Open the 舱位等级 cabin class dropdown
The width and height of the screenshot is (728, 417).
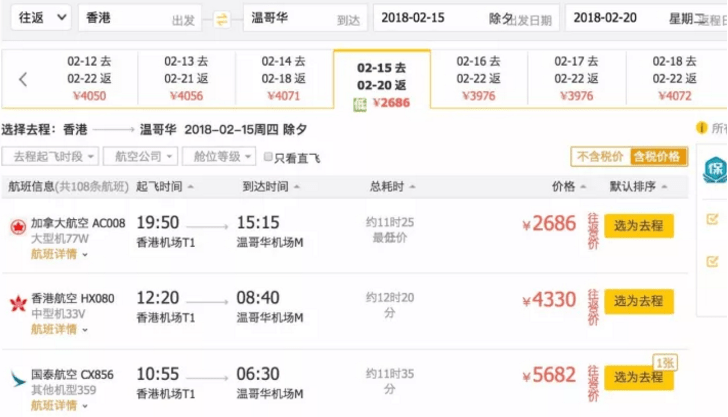tap(219, 156)
